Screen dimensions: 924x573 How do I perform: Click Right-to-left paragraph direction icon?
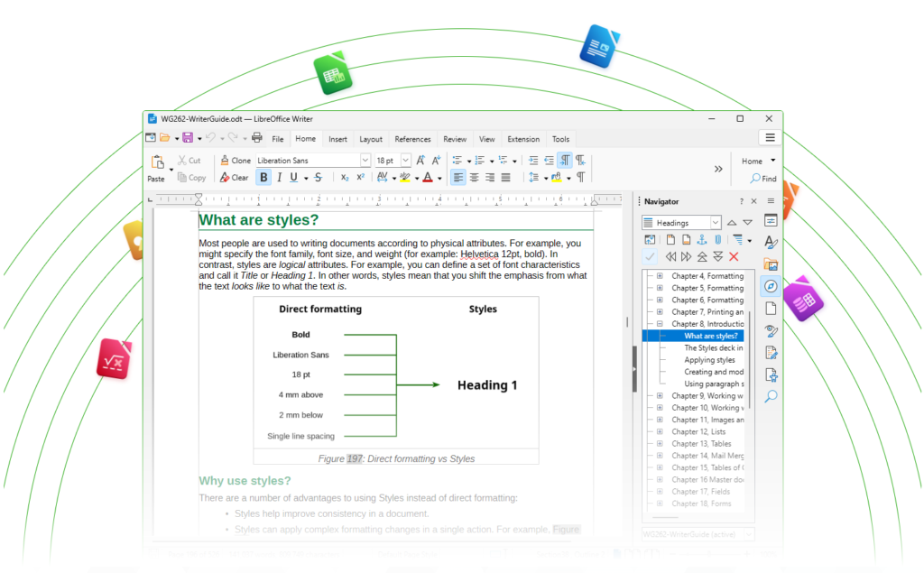click(580, 161)
